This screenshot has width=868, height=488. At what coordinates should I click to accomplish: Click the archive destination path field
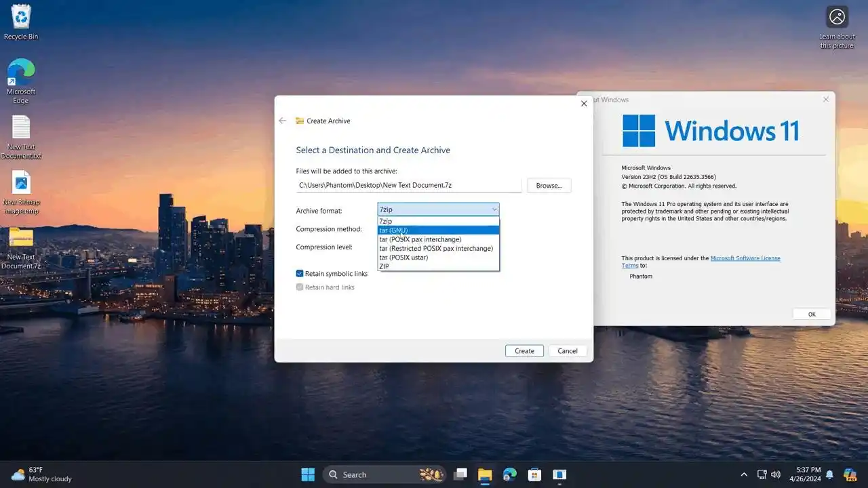409,185
